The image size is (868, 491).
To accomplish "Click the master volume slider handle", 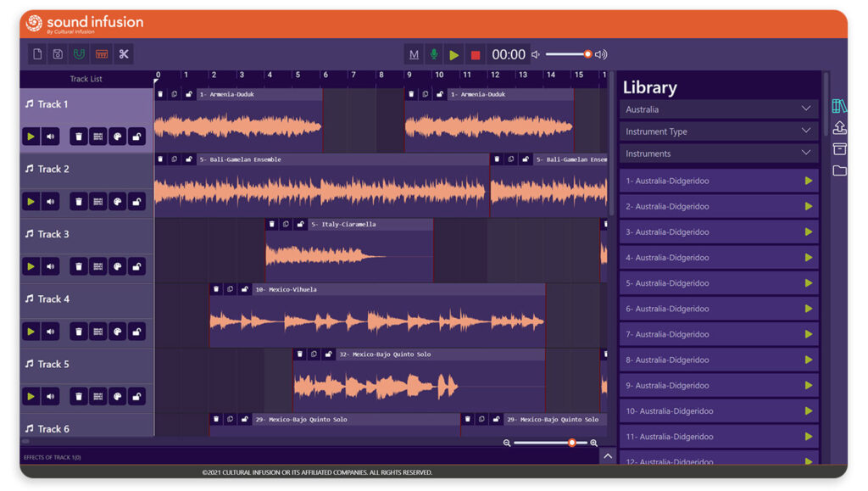I will [x=587, y=54].
